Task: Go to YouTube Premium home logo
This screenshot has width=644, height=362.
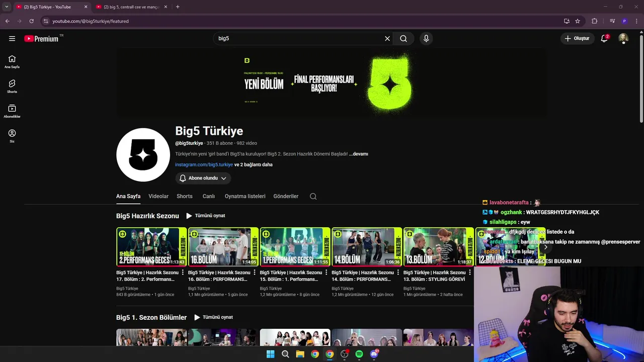Action: [x=41, y=39]
